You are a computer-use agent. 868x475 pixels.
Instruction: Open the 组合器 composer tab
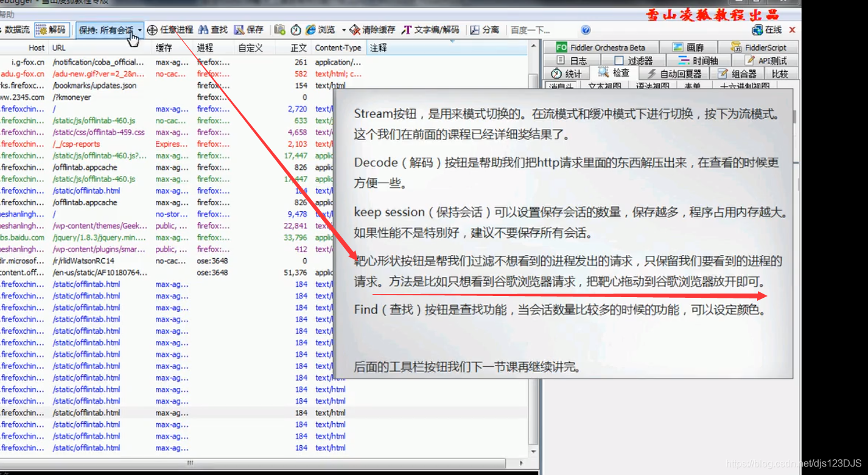tap(737, 73)
